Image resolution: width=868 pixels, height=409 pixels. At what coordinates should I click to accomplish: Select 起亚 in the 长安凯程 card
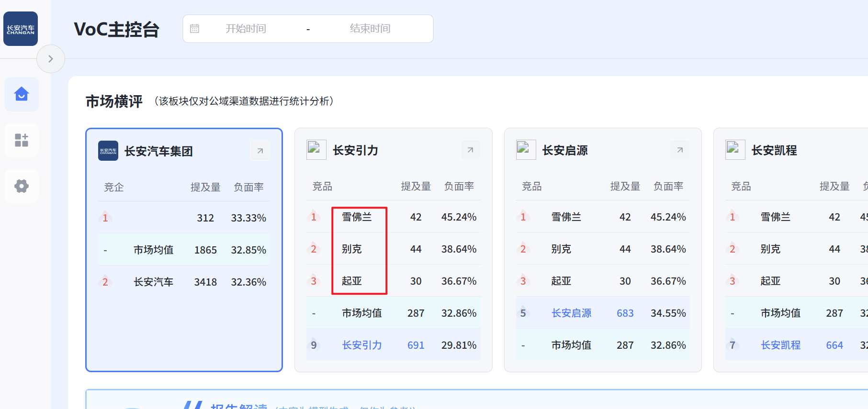point(770,281)
